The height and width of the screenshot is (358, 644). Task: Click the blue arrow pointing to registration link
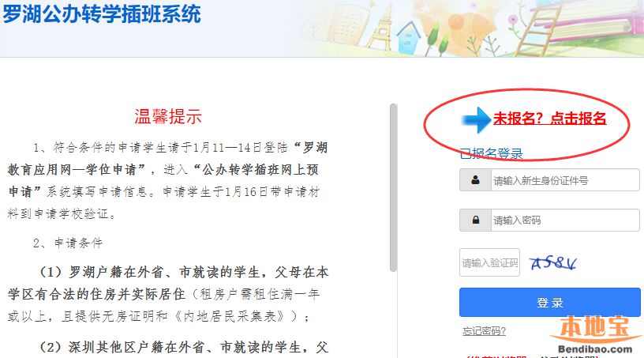pos(476,120)
